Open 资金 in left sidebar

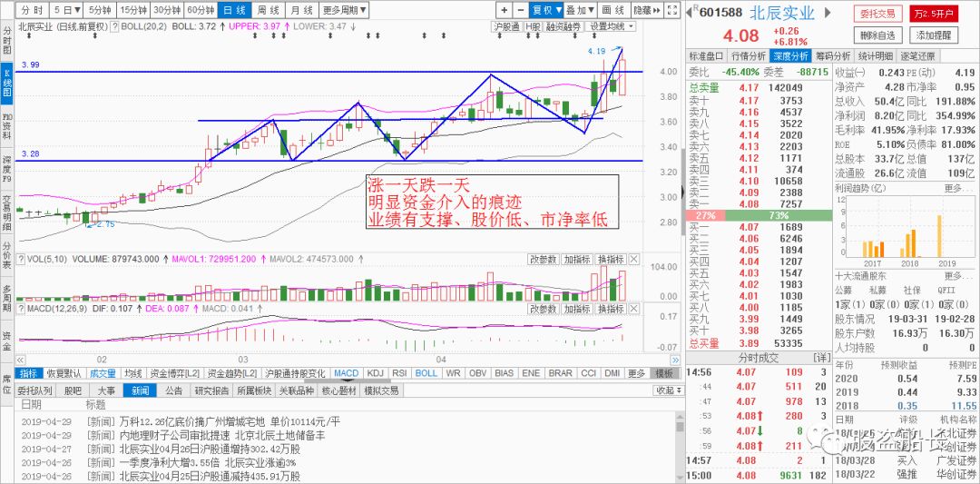(7, 342)
